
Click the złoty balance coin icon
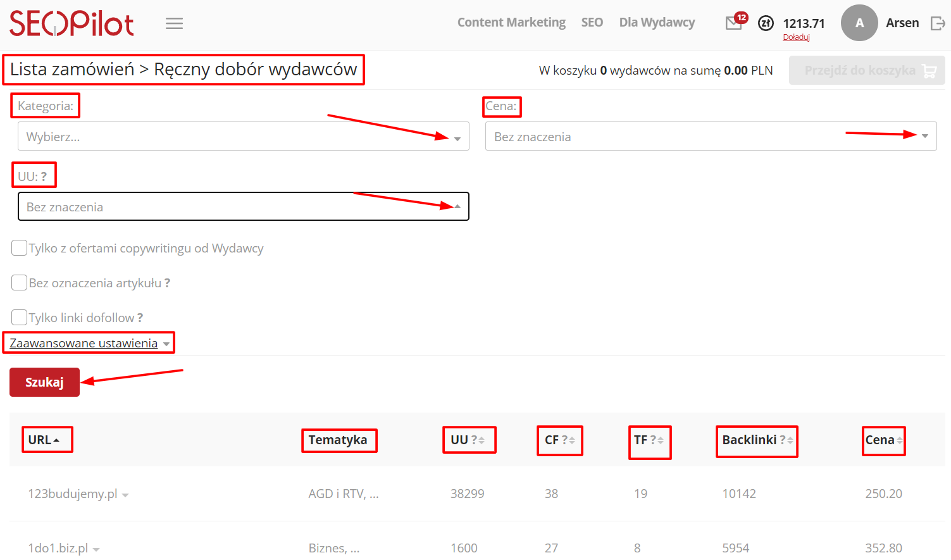point(766,23)
